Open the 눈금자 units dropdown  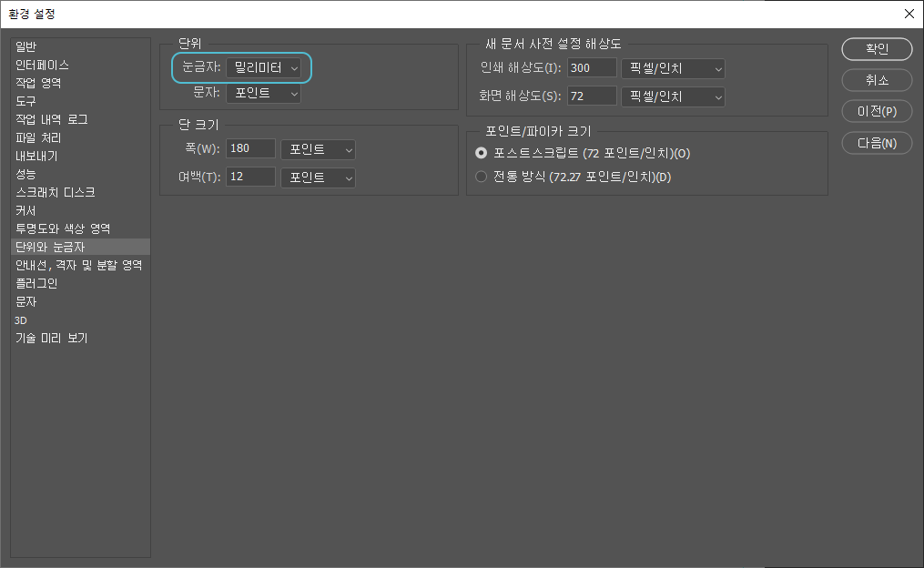coord(264,67)
